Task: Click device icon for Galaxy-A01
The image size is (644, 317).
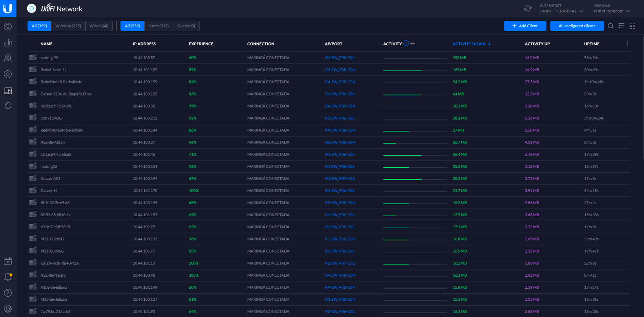Action: tap(33, 178)
